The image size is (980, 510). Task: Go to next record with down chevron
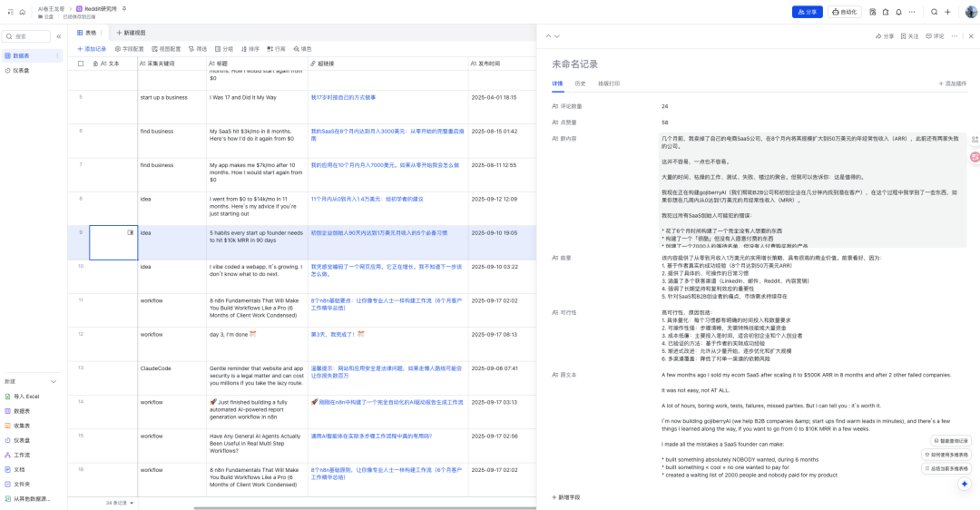pyautogui.click(x=559, y=36)
